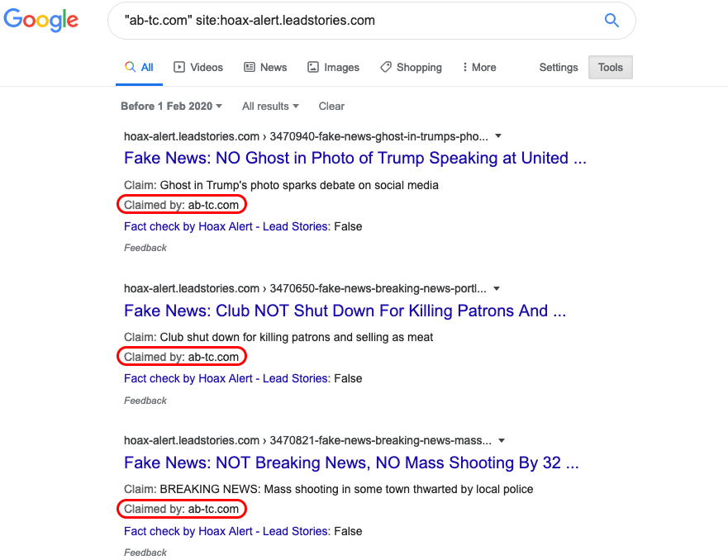The image size is (728, 560).
Task: Toggle the Tools button
Action: [610, 67]
